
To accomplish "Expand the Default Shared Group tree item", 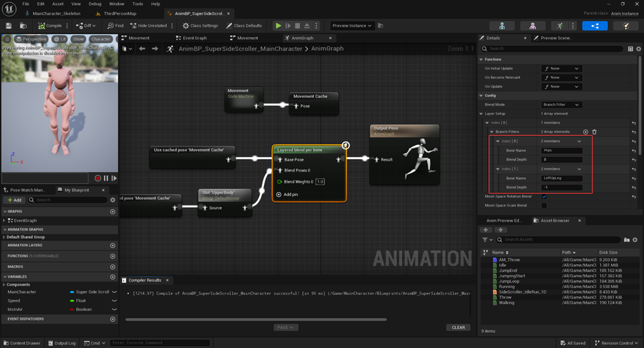I will tap(4, 237).
